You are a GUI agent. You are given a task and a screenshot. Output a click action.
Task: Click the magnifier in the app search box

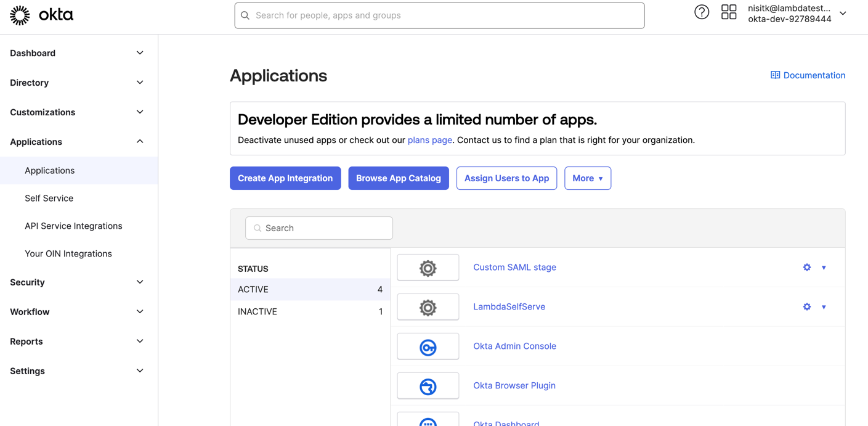[x=257, y=228]
